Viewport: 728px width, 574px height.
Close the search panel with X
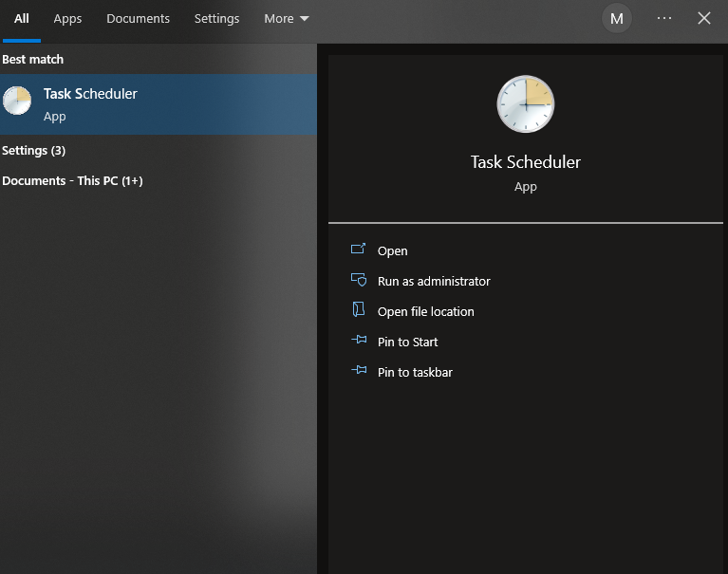coord(704,18)
